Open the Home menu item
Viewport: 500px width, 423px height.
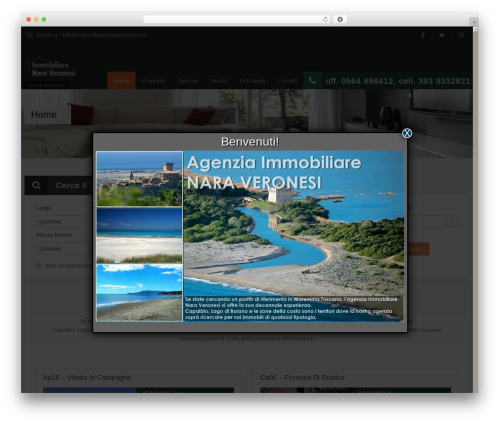(x=121, y=81)
